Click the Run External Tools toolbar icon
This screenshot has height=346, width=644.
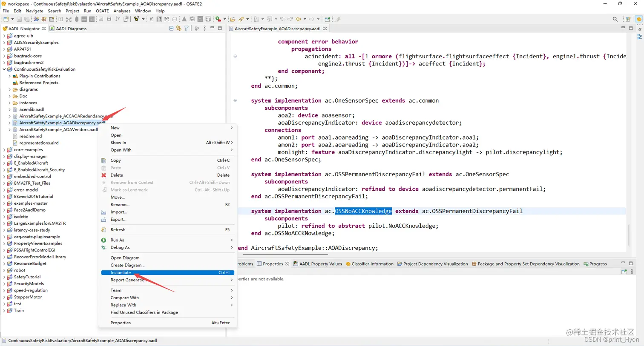[218, 19]
